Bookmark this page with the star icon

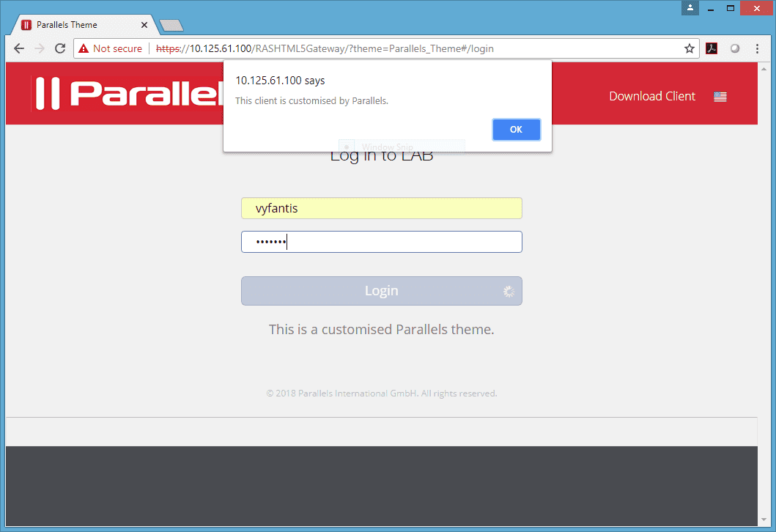tap(690, 48)
